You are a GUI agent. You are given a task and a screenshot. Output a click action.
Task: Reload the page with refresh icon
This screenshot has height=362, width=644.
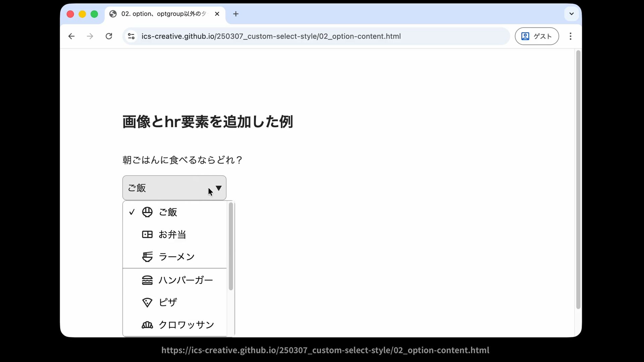[109, 36]
